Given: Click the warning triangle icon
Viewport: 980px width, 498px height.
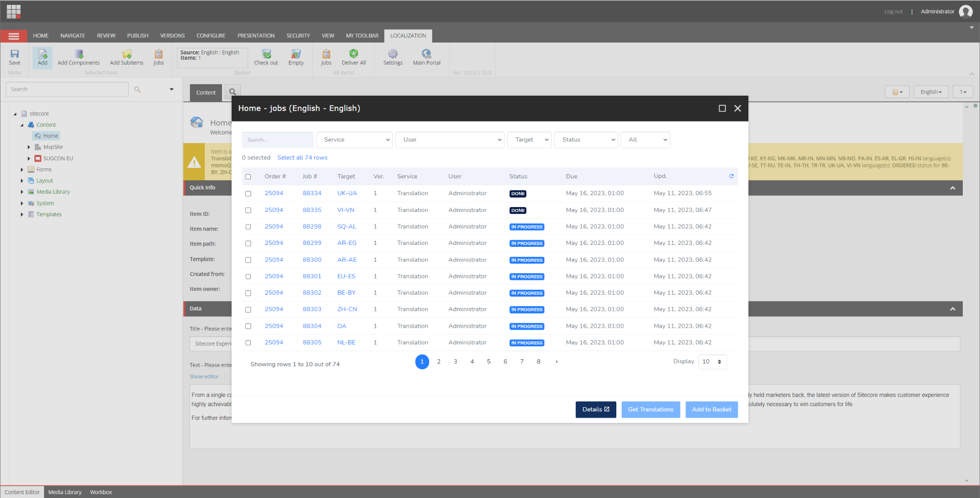Looking at the screenshot, I should click(x=194, y=162).
